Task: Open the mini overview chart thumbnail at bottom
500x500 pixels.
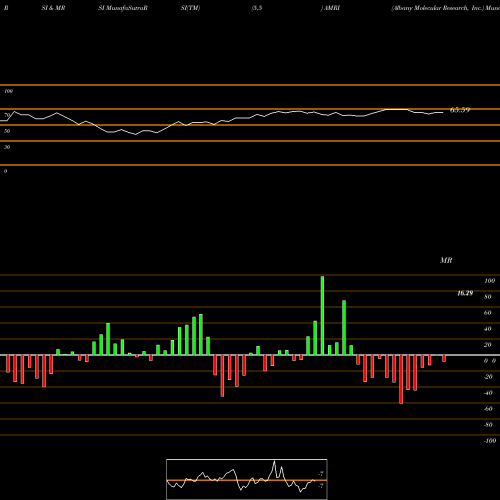Action: (247, 479)
